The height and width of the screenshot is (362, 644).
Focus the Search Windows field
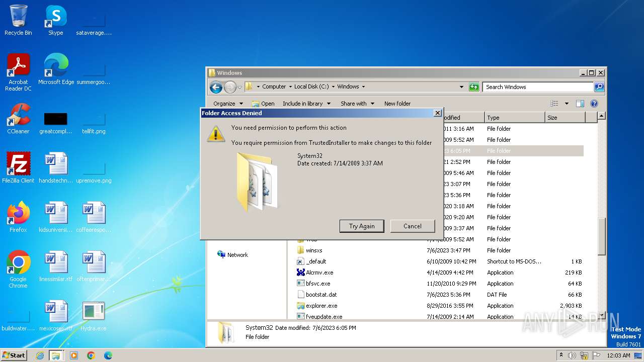(x=538, y=87)
